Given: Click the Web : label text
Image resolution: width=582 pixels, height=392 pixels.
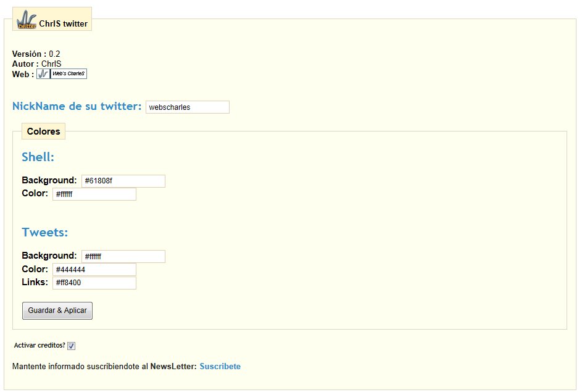Looking at the screenshot, I should (23, 74).
